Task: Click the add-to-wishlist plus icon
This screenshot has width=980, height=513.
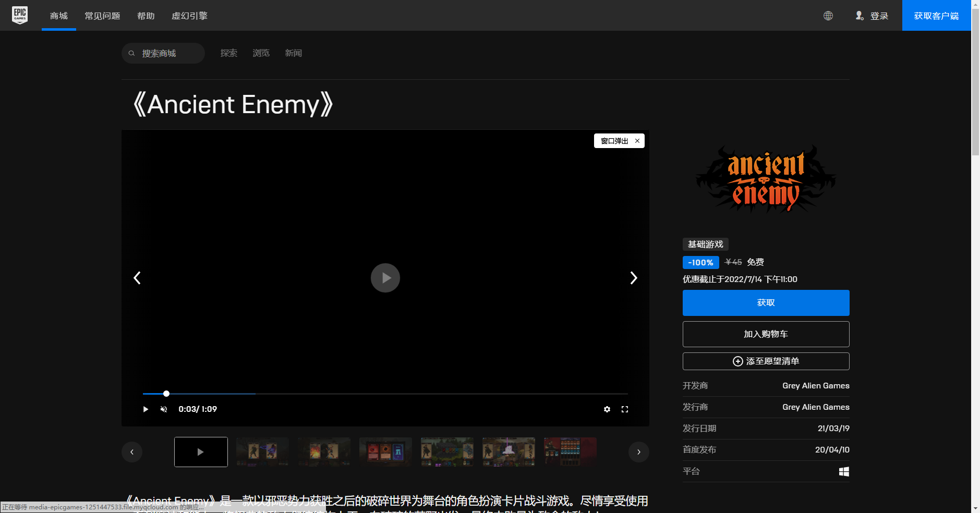Action: pyautogui.click(x=737, y=361)
